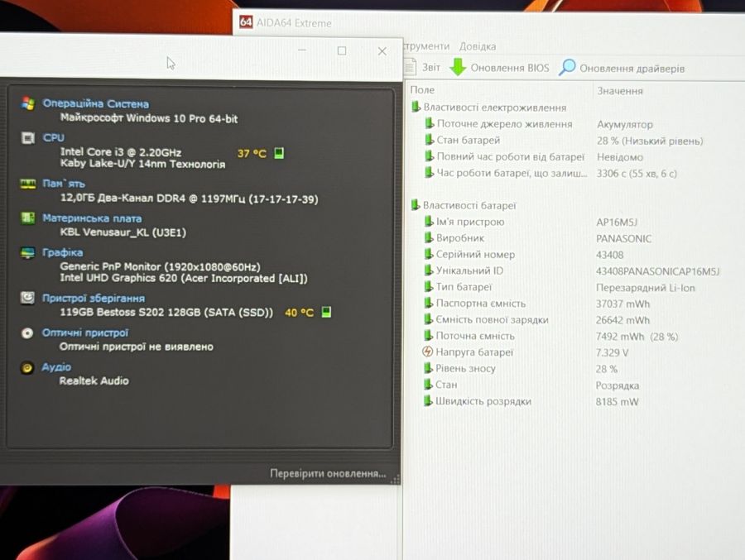Click the CPU chip icon
Screen dimensions: 745x560
coord(28,138)
